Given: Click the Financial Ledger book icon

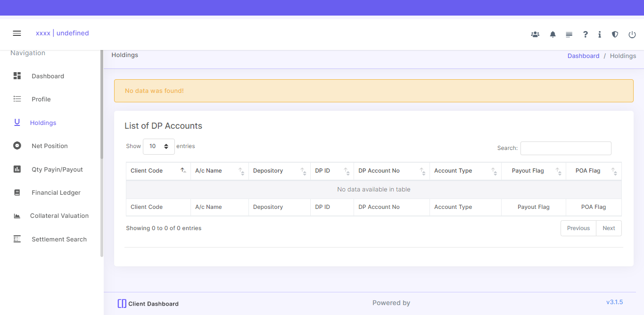Looking at the screenshot, I should click(17, 192).
